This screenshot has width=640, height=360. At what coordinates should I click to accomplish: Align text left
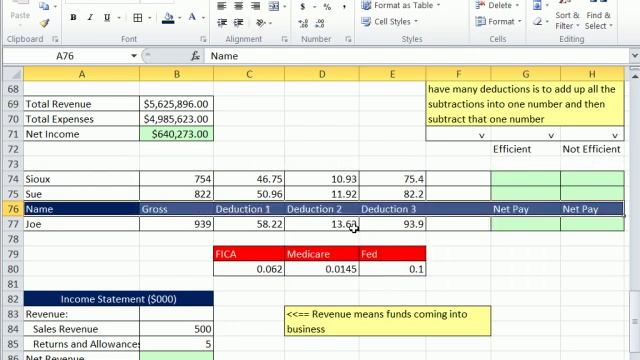click(222, 6)
